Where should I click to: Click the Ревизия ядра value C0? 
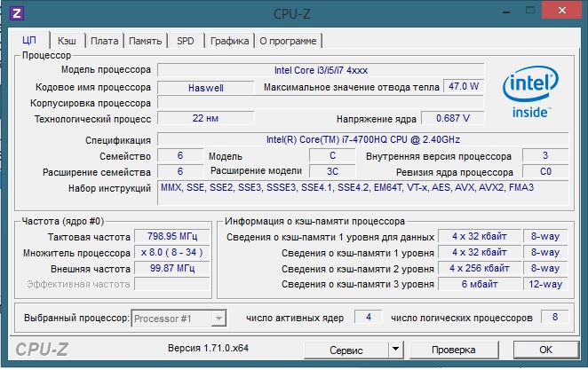point(545,171)
